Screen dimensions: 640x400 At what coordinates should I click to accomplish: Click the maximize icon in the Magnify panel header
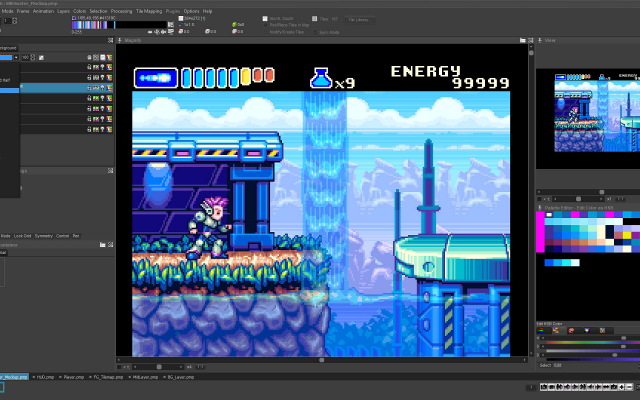(x=531, y=40)
